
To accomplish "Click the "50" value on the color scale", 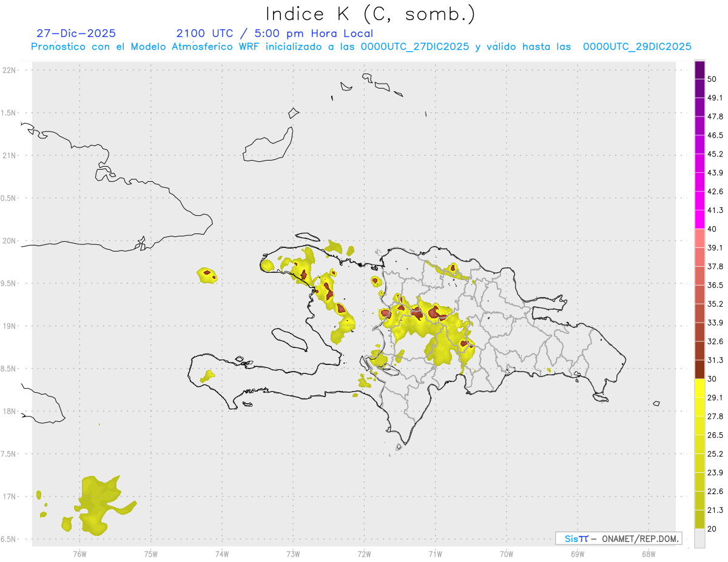I will (x=713, y=79).
